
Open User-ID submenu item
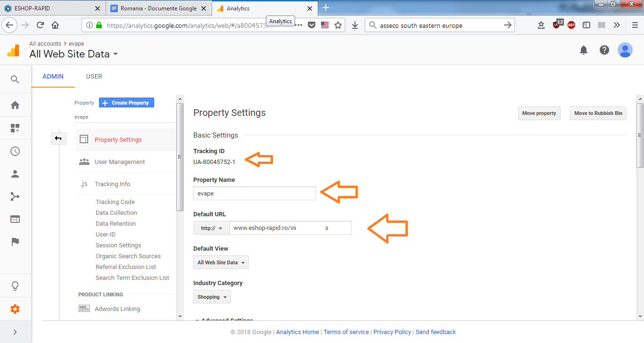click(106, 234)
